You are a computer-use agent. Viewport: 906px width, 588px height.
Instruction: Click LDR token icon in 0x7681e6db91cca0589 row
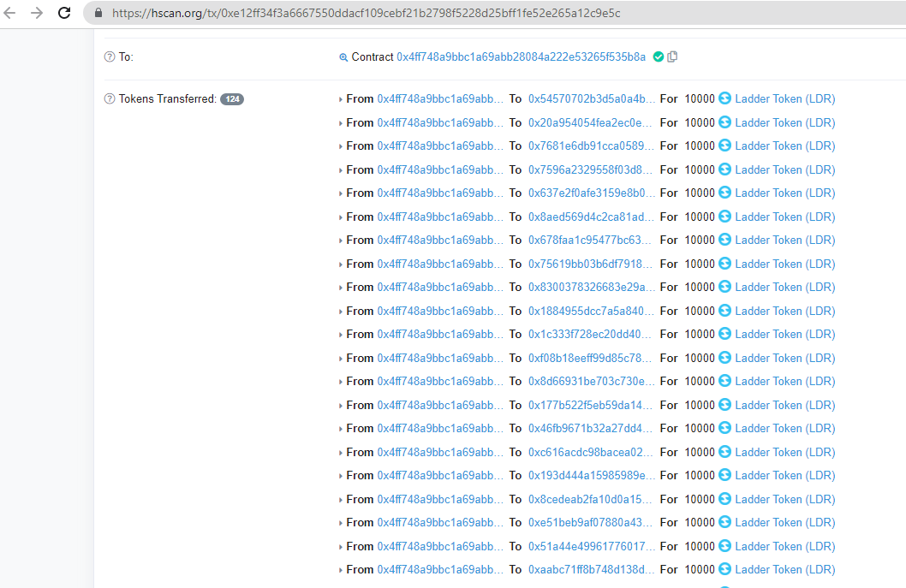724,145
